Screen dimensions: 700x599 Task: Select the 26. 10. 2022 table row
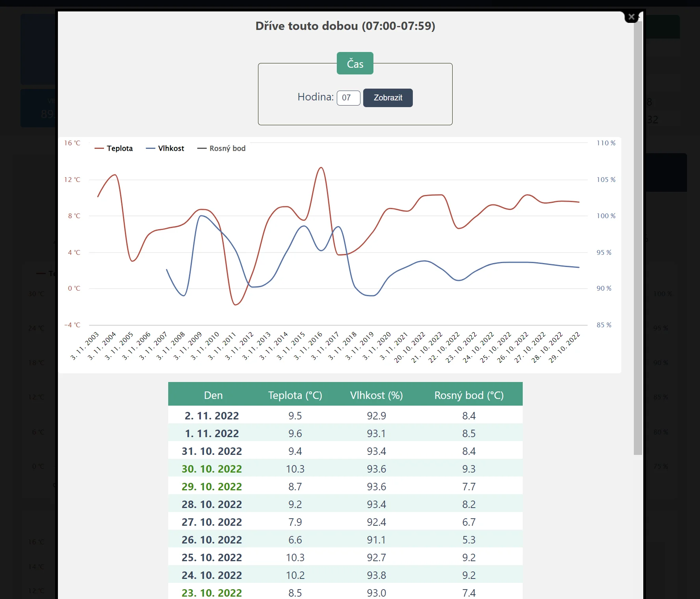(345, 540)
